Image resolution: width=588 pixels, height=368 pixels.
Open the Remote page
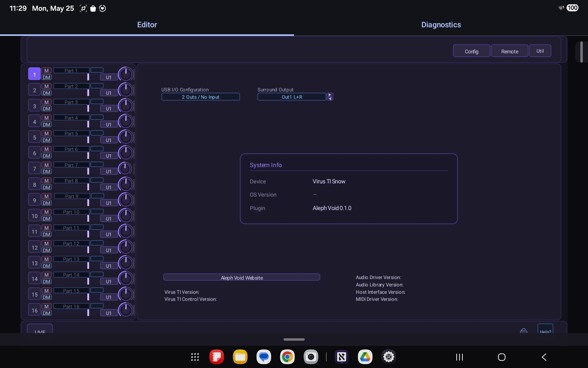(510, 51)
